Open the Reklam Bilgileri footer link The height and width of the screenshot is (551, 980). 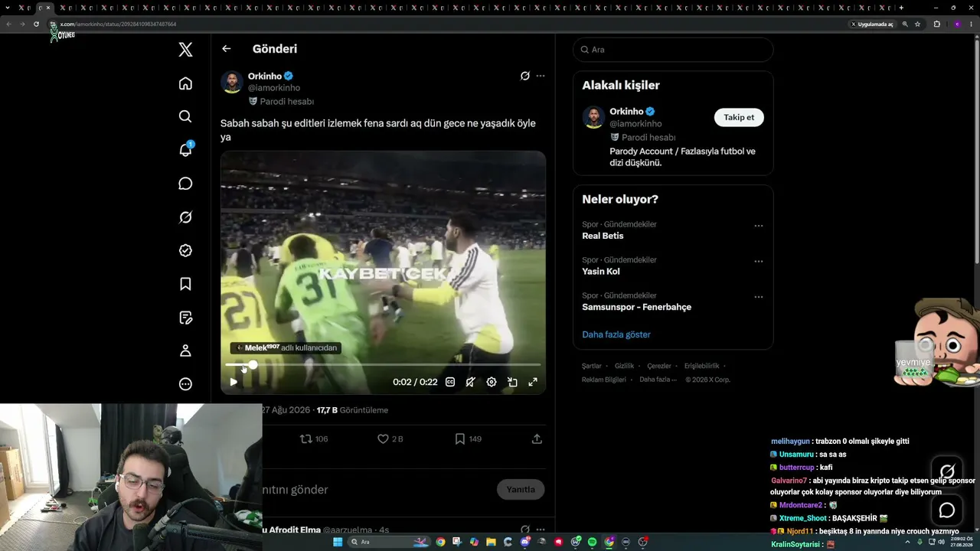click(x=604, y=380)
